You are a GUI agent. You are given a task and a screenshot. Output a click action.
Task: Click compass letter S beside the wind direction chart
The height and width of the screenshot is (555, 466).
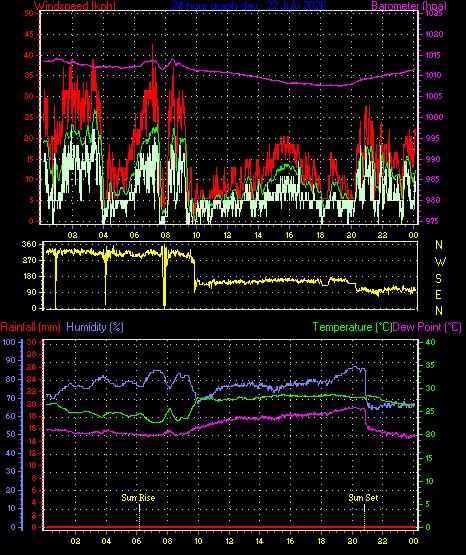click(x=438, y=279)
